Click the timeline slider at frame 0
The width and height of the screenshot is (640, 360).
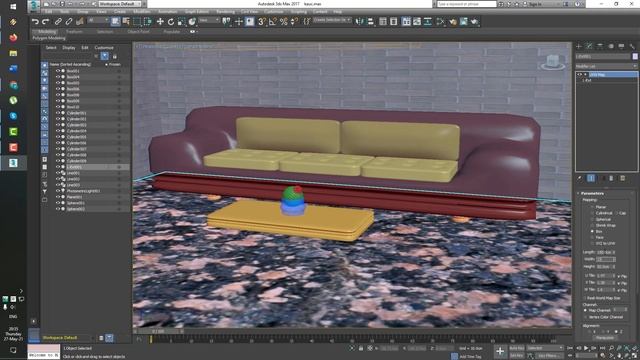pos(151,339)
